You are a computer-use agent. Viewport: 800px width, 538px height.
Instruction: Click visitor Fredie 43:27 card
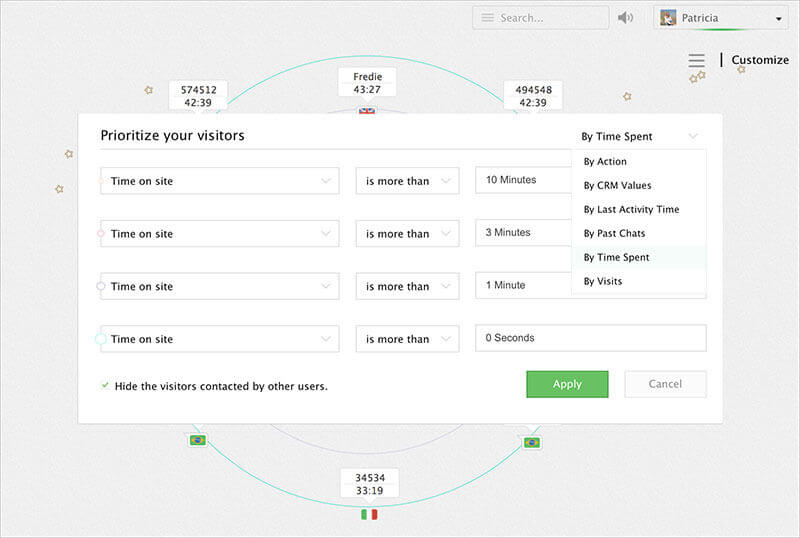(x=367, y=83)
